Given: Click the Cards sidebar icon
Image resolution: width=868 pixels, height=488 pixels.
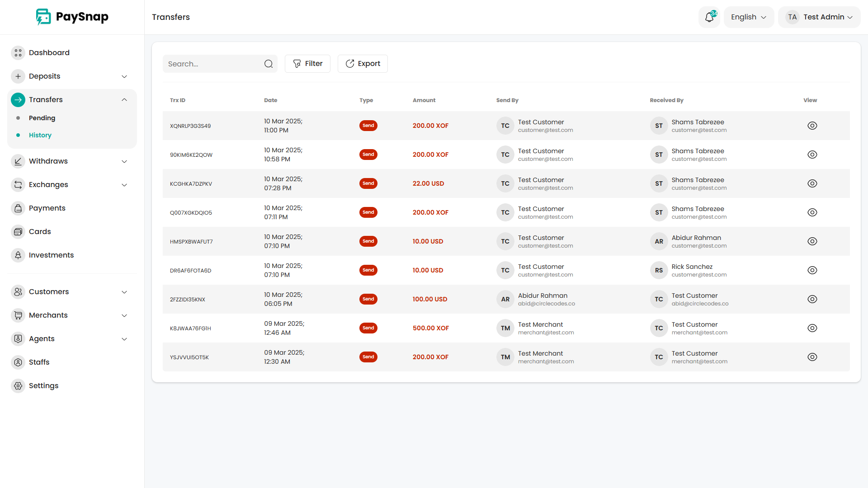Looking at the screenshot, I should (18, 232).
